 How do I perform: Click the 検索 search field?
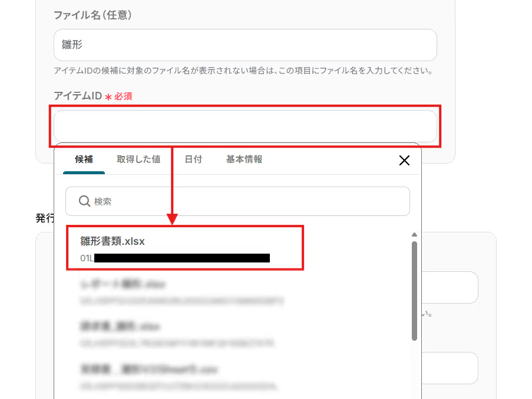click(x=237, y=201)
